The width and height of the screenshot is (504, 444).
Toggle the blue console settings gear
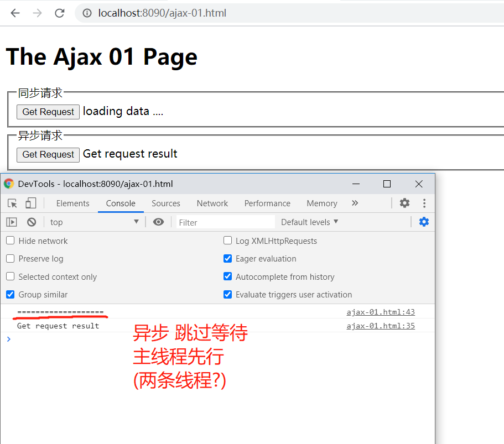tap(424, 222)
